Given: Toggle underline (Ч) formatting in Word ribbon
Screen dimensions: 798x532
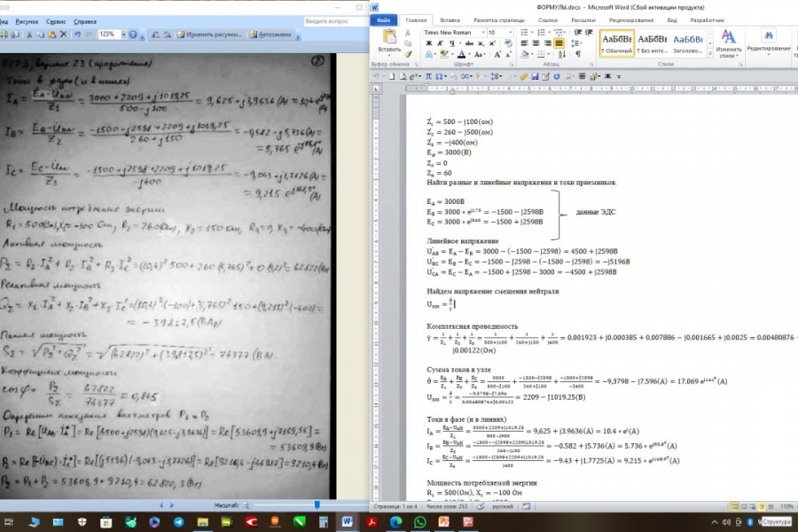Looking at the screenshot, I should pyautogui.click(x=451, y=43).
